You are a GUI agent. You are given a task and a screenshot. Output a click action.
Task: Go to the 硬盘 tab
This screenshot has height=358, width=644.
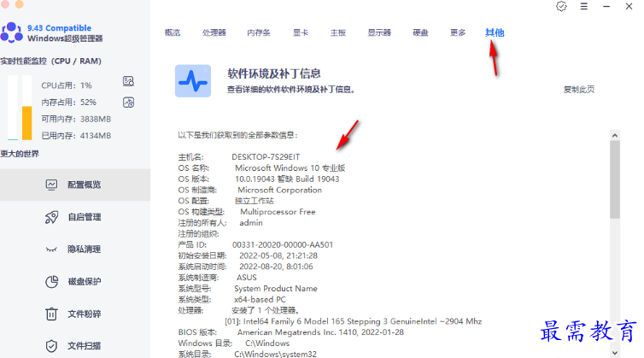click(420, 32)
